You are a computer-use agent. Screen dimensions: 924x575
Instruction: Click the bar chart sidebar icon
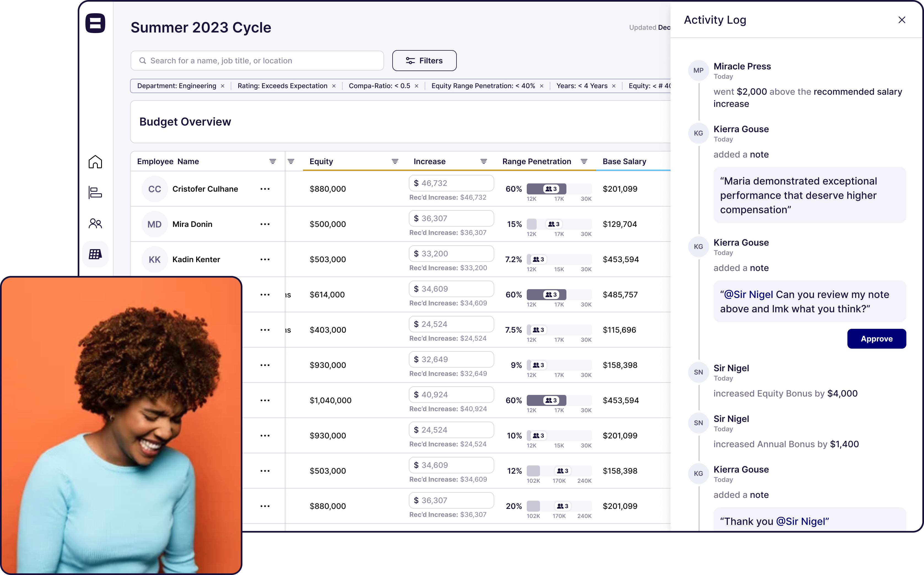(95, 192)
